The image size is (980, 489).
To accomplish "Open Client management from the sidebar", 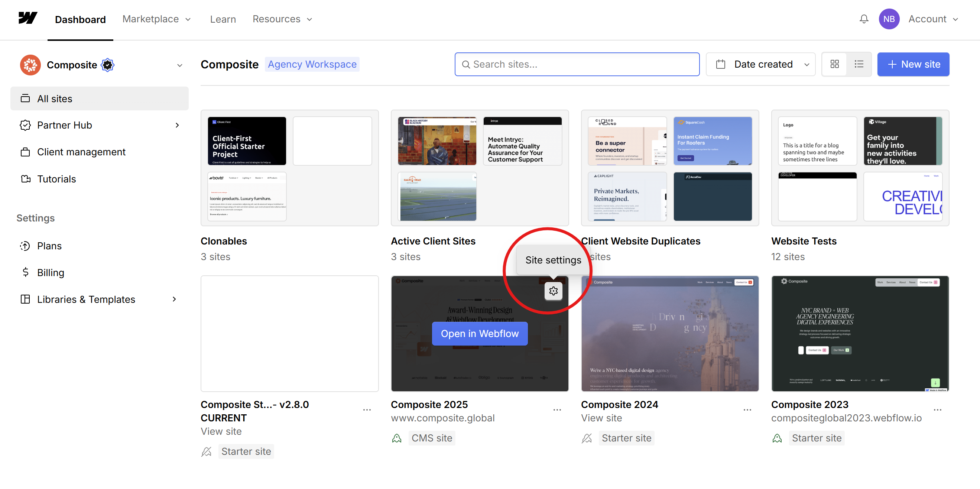I will 81,152.
